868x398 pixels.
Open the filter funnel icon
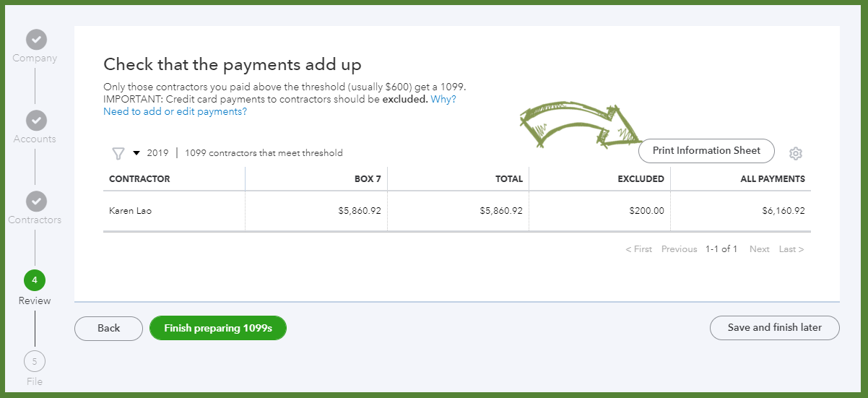coord(118,153)
